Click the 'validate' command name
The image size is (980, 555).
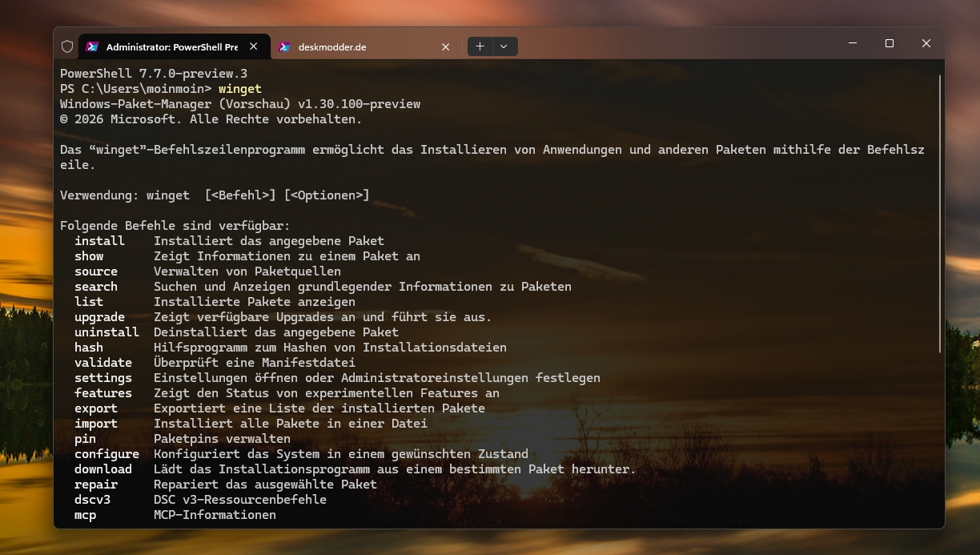click(103, 363)
